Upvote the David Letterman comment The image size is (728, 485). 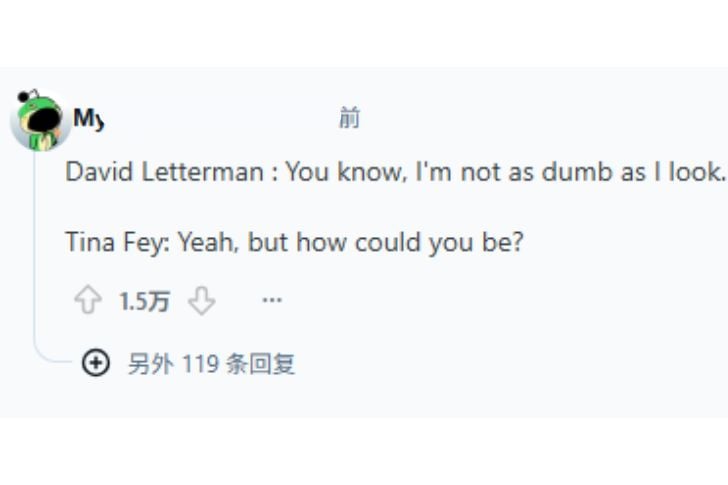pyautogui.click(x=89, y=301)
